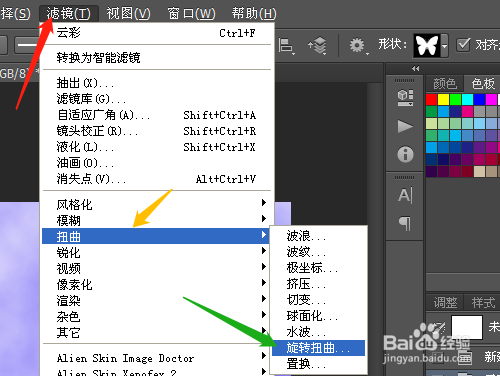Open the 帮助(H) help menu
The width and height of the screenshot is (500, 376).
[x=254, y=14]
